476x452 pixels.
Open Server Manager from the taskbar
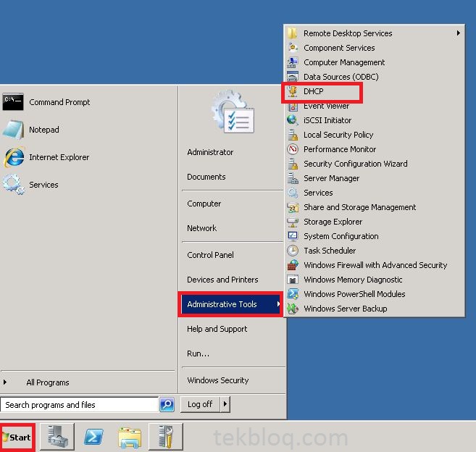(57, 437)
